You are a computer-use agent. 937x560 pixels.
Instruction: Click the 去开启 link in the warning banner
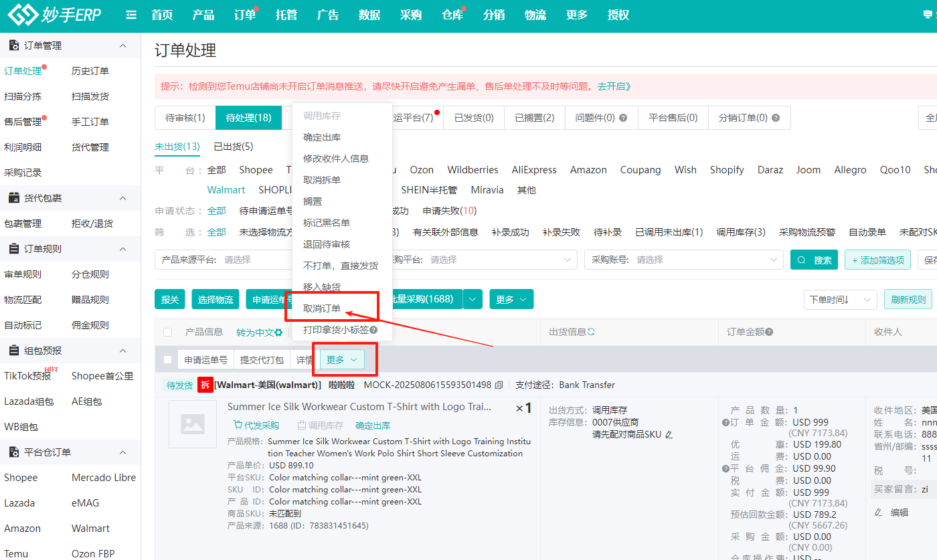[614, 86]
